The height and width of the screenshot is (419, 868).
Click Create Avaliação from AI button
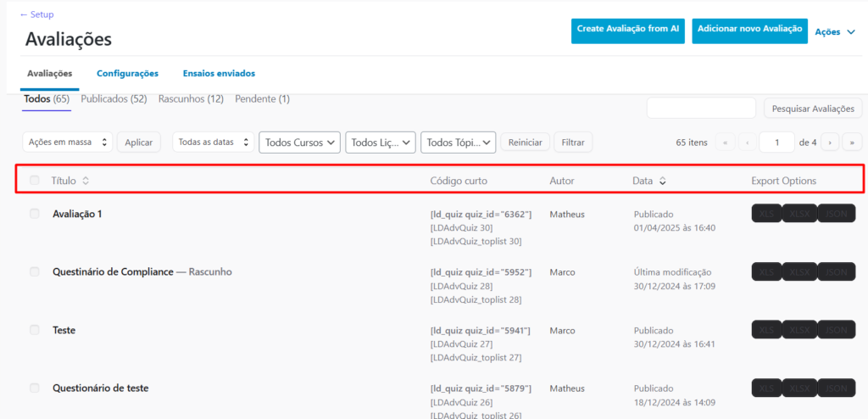(x=628, y=30)
